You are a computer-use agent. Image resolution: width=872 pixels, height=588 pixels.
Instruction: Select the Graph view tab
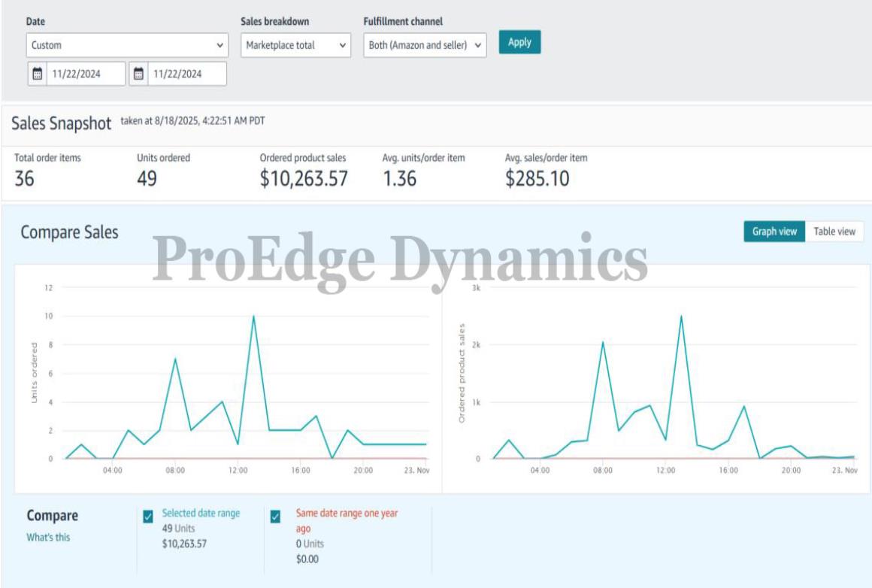tap(774, 232)
